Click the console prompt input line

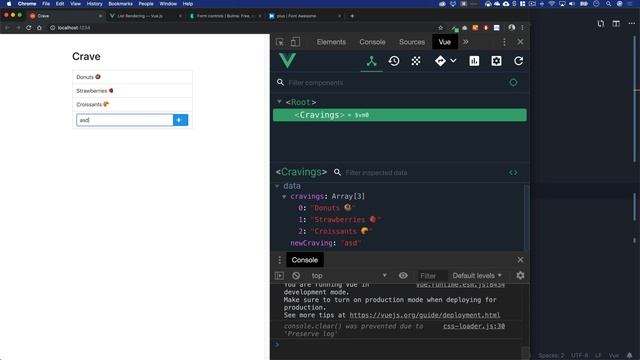tap(400, 344)
